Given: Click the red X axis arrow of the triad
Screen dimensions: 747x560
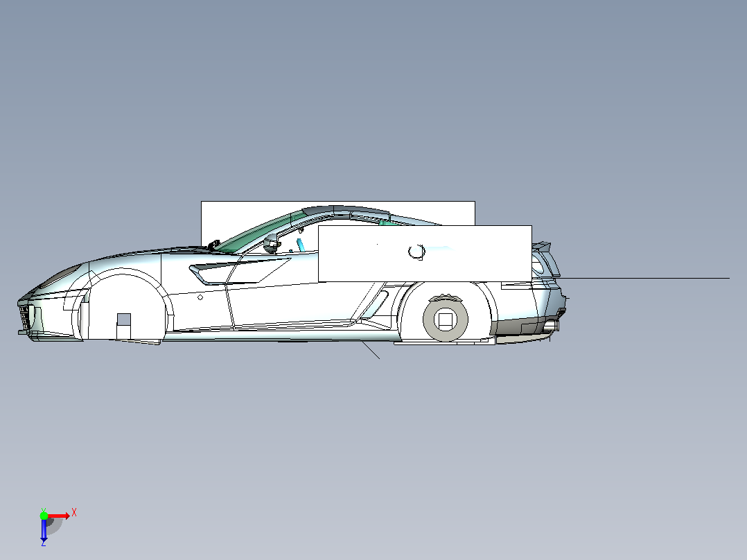Looking at the screenshot, I should [x=59, y=516].
